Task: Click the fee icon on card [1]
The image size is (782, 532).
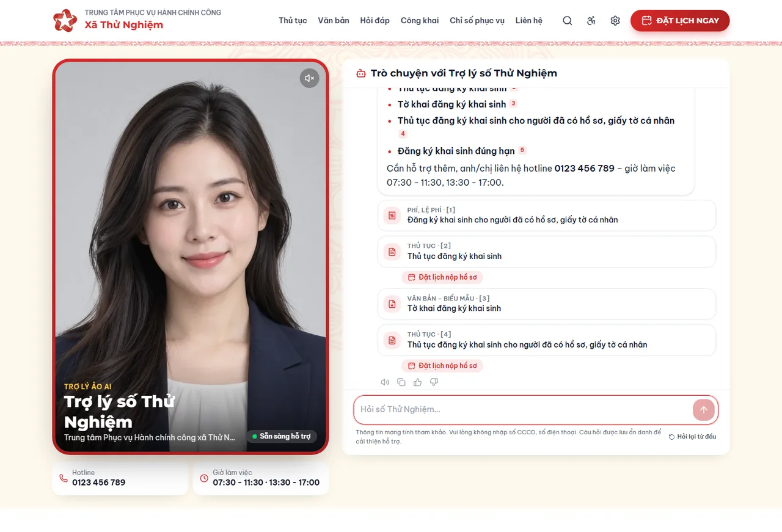Action: (x=392, y=216)
